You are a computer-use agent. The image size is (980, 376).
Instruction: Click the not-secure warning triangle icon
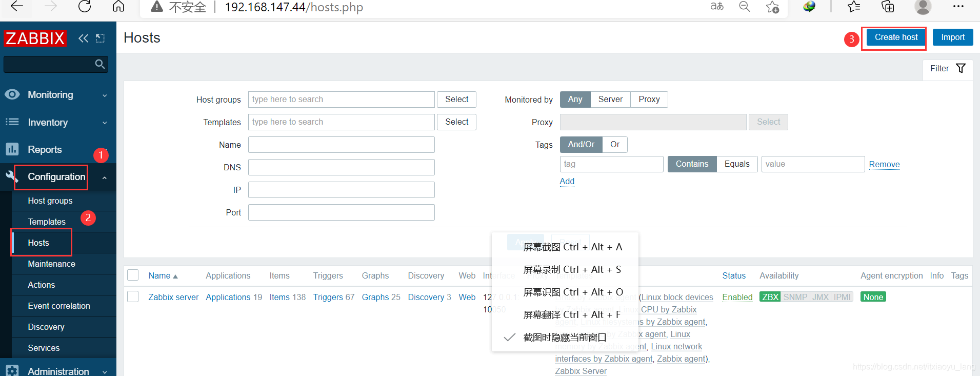(x=157, y=7)
